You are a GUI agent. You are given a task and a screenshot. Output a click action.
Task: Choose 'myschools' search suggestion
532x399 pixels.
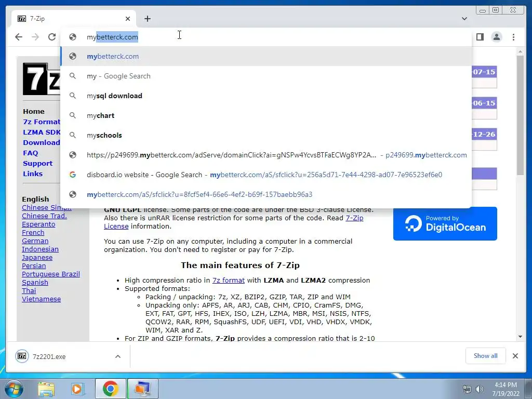tap(266, 135)
